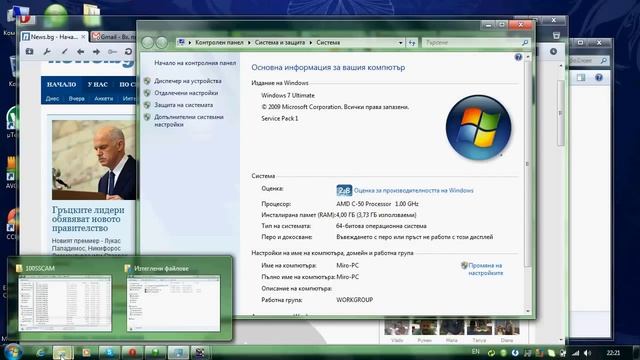The width and height of the screenshot is (640, 360).
Task: Click the scroll down arrow in System window
Action: click(528, 311)
